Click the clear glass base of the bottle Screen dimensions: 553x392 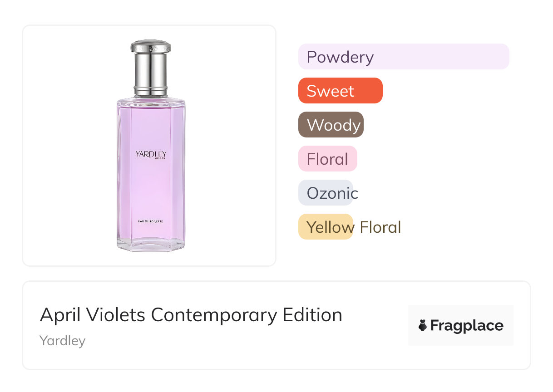[151, 243]
